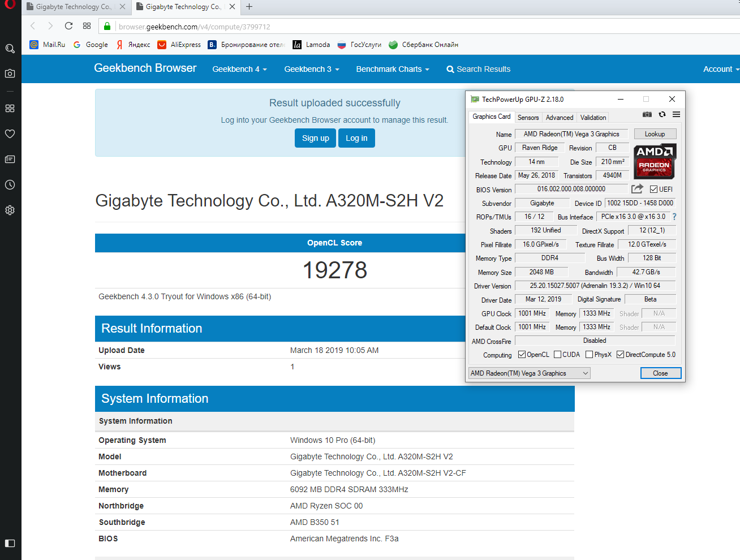The image size is (740, 560).
Task: Open snapshot camera in Opera sidebar
Action: point(10,74)
